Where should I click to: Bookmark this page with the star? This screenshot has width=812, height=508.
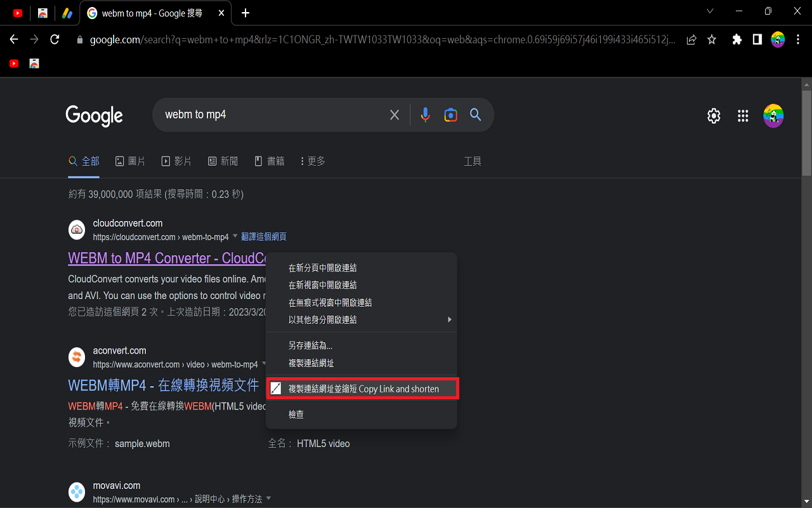pyautogui.click(x=712, y=39)
